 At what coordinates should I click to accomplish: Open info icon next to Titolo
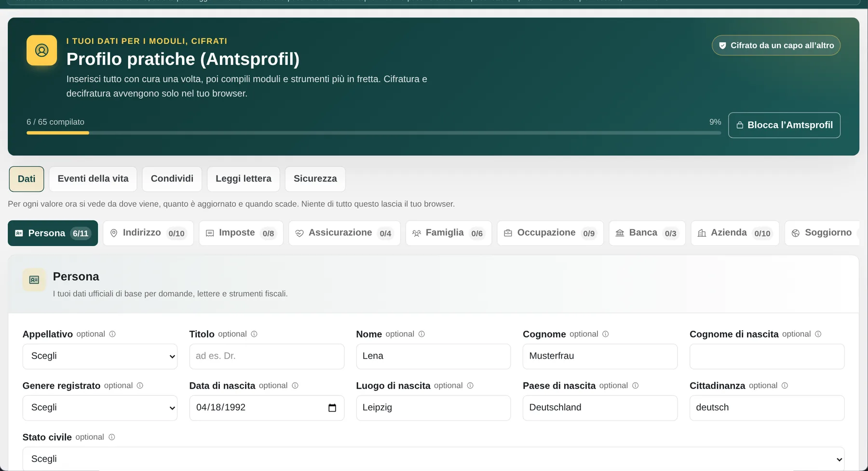pyautogui.click(x=254, y=334)
